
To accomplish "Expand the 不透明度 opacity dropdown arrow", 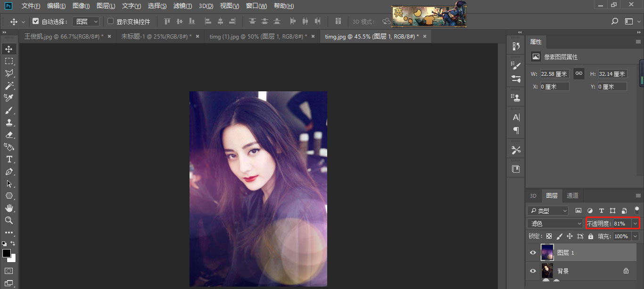I will [x=636, y=224].
